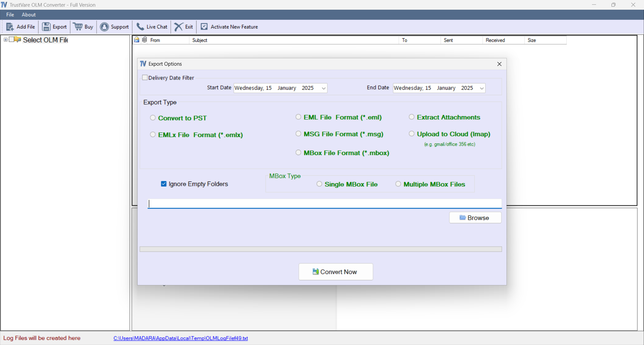Uncheck Ignore Empty Folders
Screen dimensions: 644x345
click(x=164, y=184)
